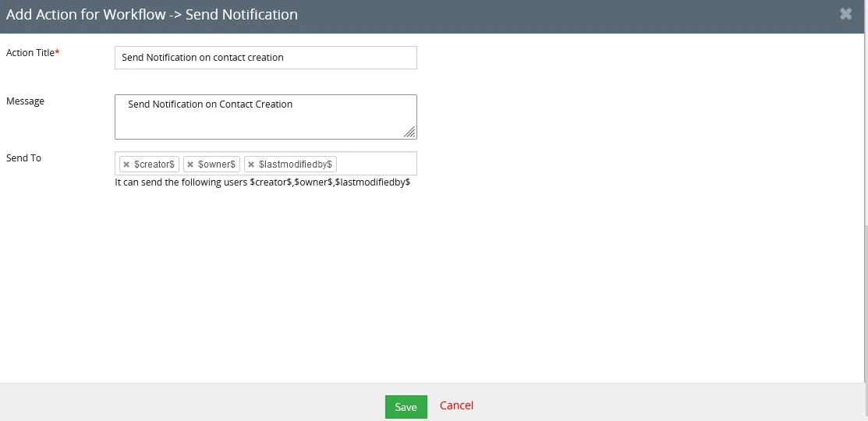Select the $lastmodifiedby$ tag label

pyautogui.click(x=296, y=165)
